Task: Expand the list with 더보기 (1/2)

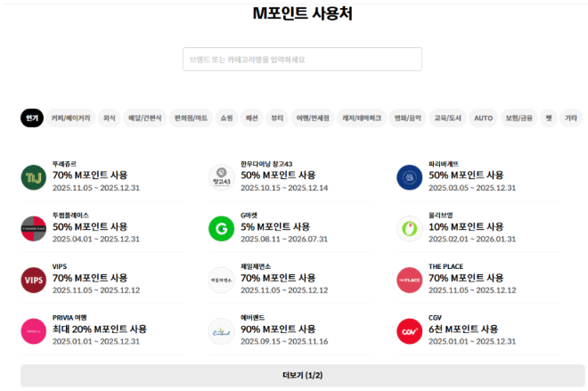Action: (302, 376)
